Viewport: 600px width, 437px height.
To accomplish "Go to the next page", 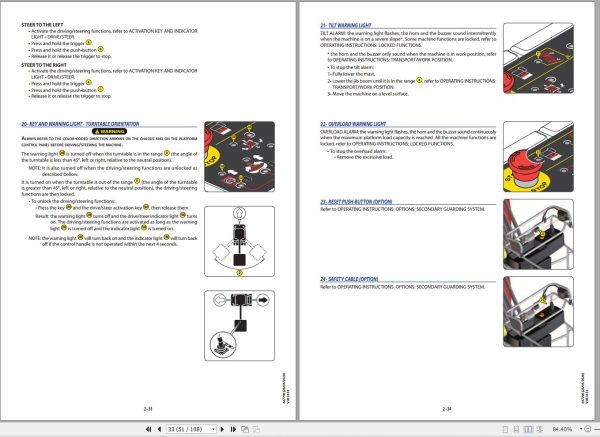I will coord(222,429).
